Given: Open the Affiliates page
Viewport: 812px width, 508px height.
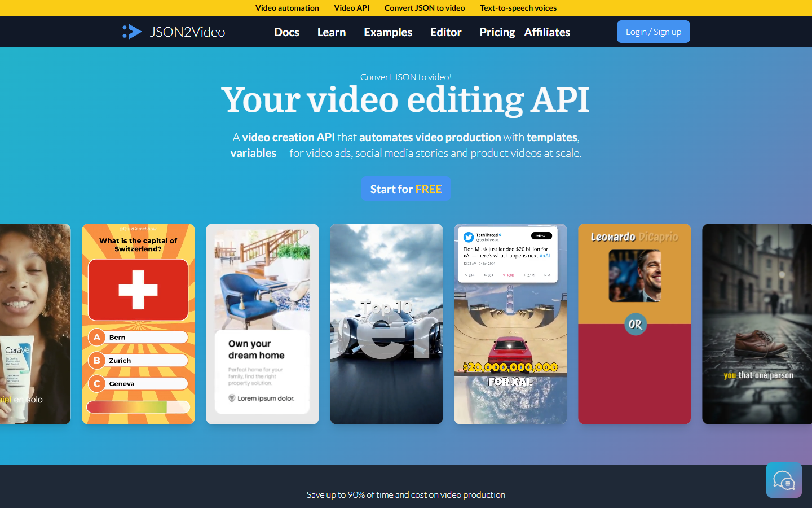Looking at the screenshot, I should click(x=547, y=32).
